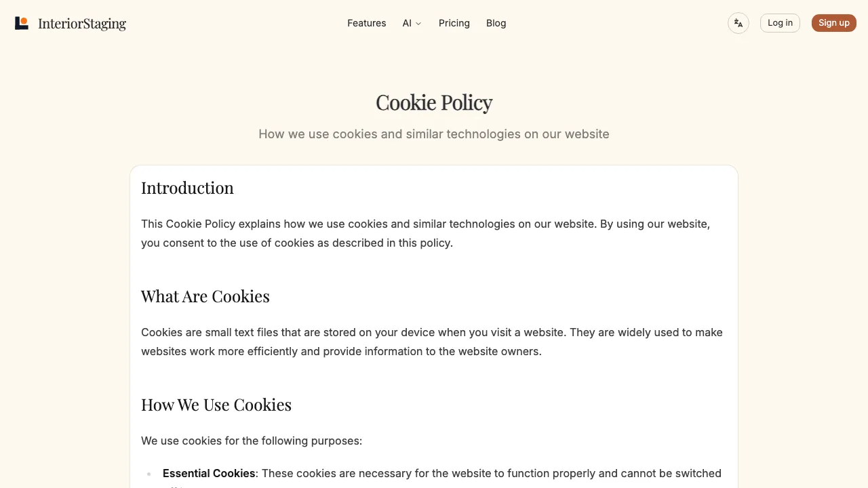
Task: Click the What Are Cookies heading
Action: click(x=205, y=296)
